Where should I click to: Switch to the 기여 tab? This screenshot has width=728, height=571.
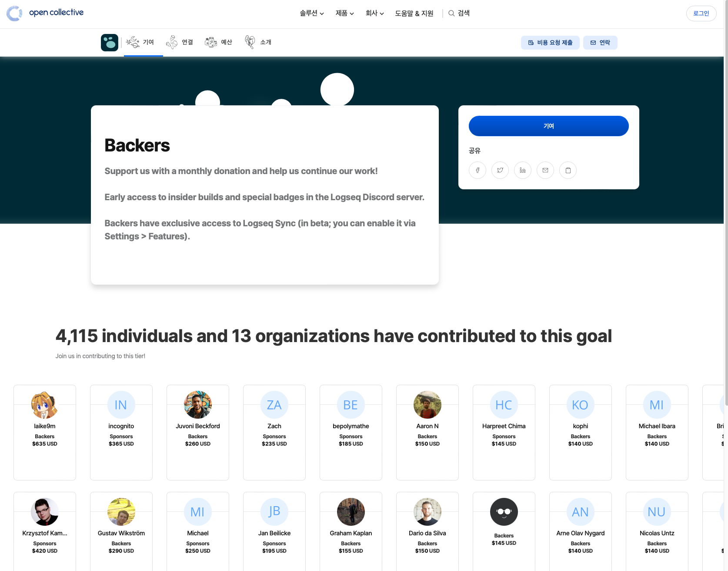click(x=143, y=42)
